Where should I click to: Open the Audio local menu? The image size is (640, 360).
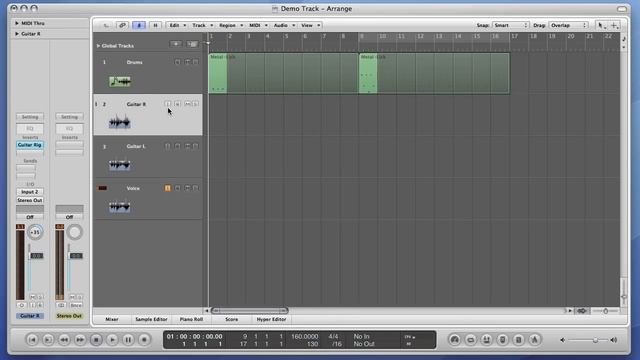pos(284,25)
